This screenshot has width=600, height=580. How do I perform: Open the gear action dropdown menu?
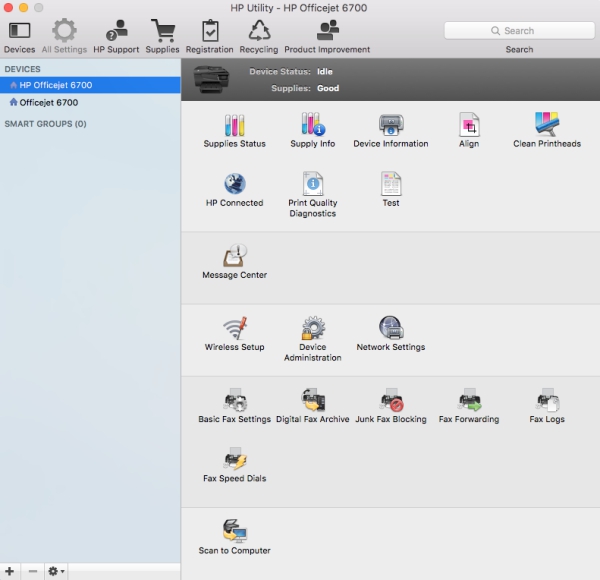56,571
